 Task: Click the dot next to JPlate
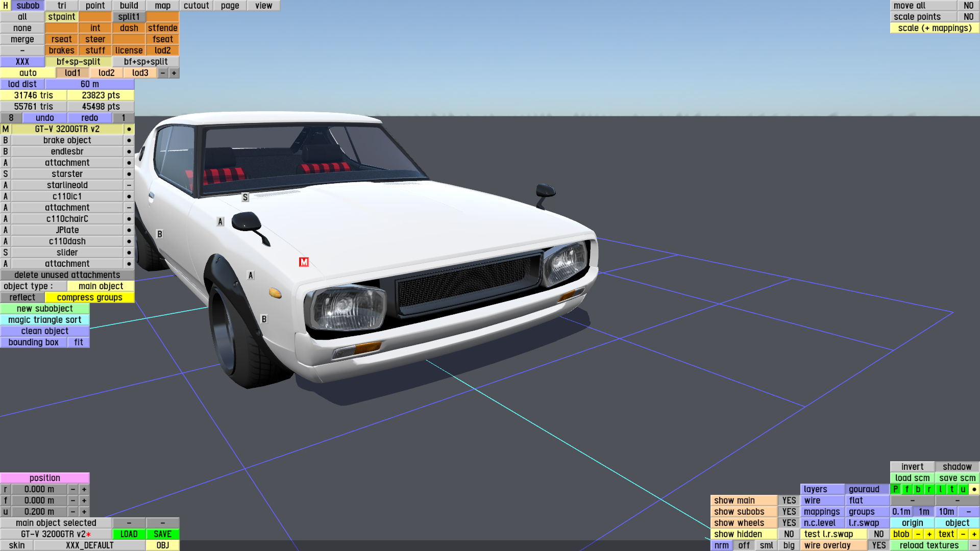click(x=129, y=230)
